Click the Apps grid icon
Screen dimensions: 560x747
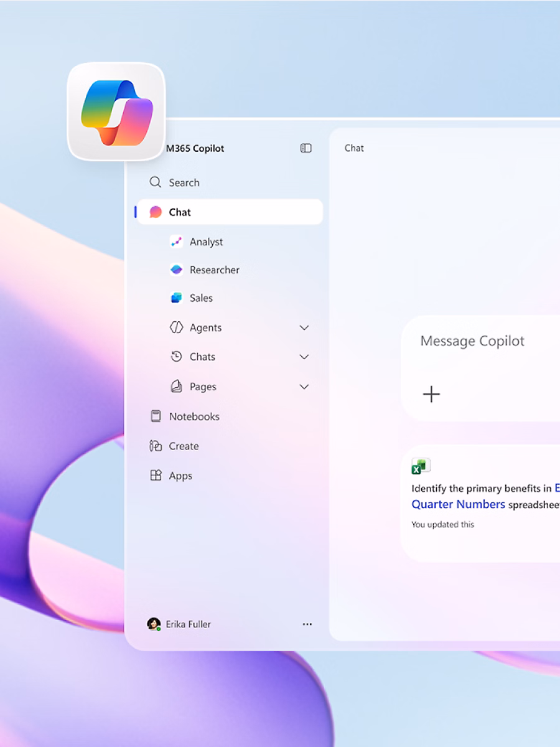coord(156,476)
